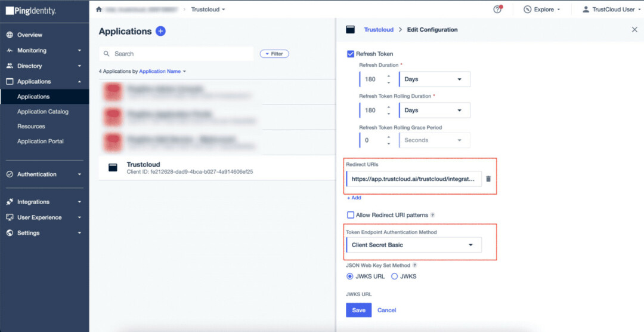The width and height of the screenshot is (644, 332).
Task: Select the JWKS URL radio button
Action: pos(350,276)
